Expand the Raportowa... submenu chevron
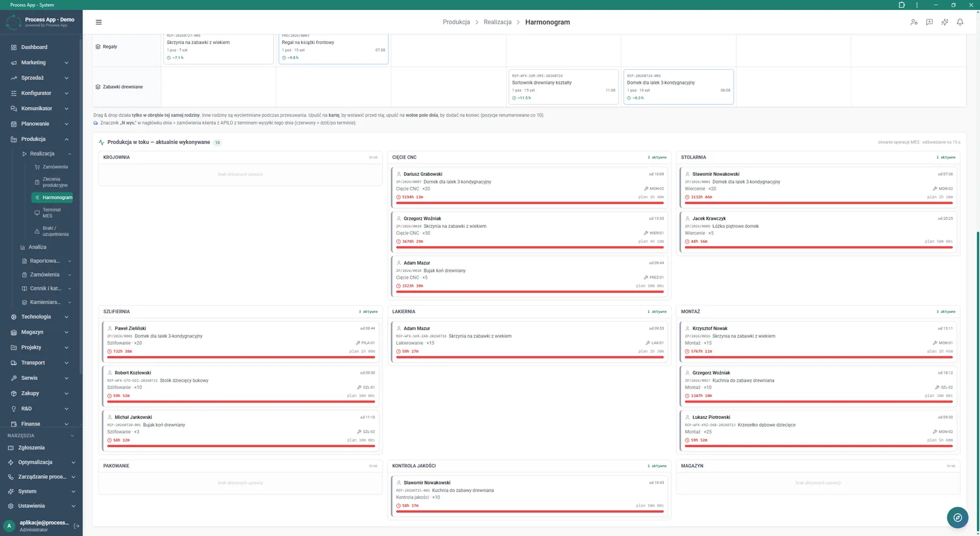The height and width of the screenshot is (536, 980). tap(69, 261)
